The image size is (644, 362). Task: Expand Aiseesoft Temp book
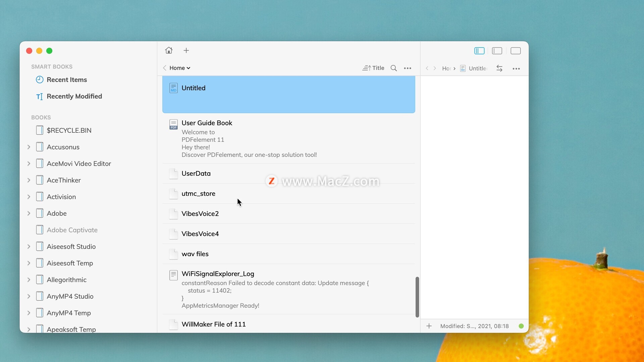coord(29,263)
